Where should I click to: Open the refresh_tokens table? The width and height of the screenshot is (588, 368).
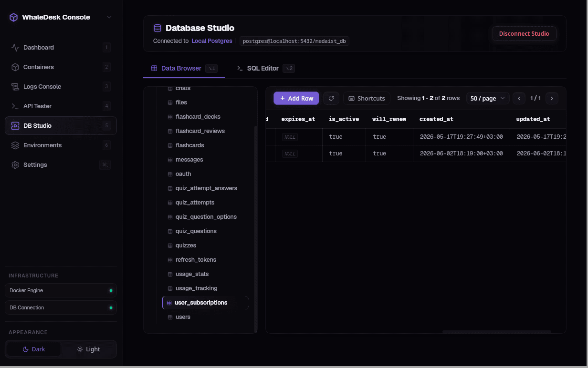[206, 260]
